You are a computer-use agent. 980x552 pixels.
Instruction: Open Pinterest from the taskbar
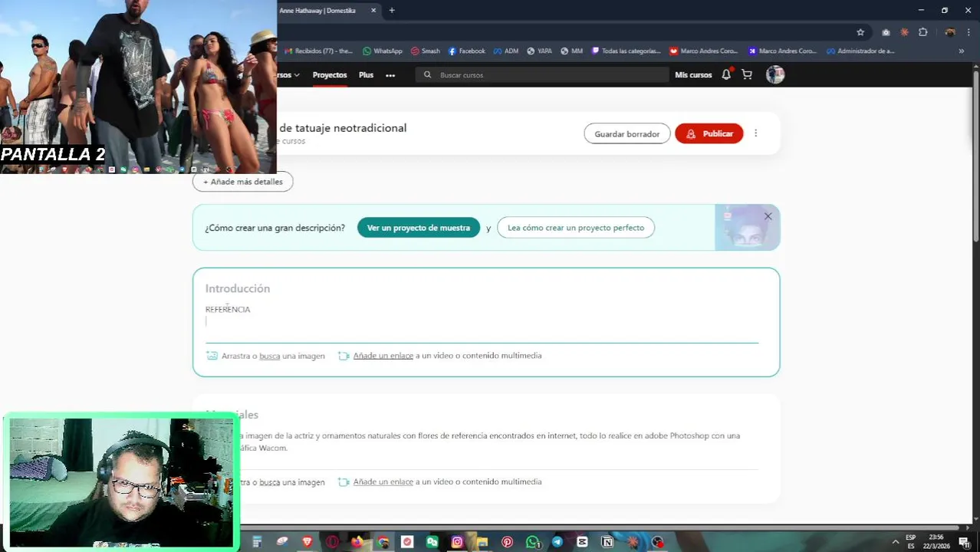point(507,542)
